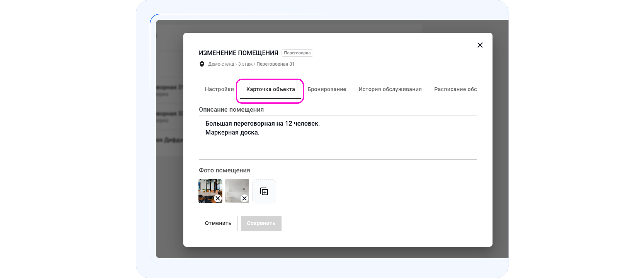Viewport: 644px width, 278px height.
Task: Remove the second room photo
Action: click(244, 198)
